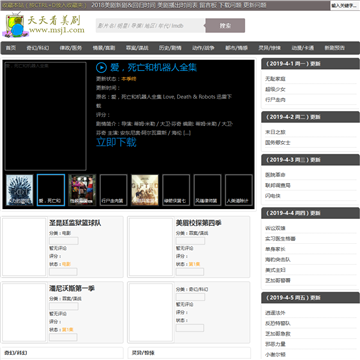Open the 美眉校探第四季 card title
360x360 pixels.
tap(199, 223)
